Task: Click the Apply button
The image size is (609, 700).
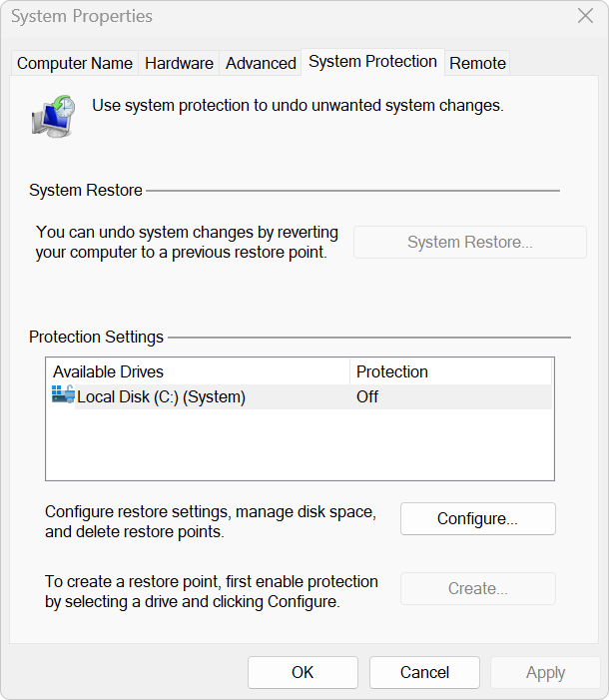Action: [x=545, y=672]
